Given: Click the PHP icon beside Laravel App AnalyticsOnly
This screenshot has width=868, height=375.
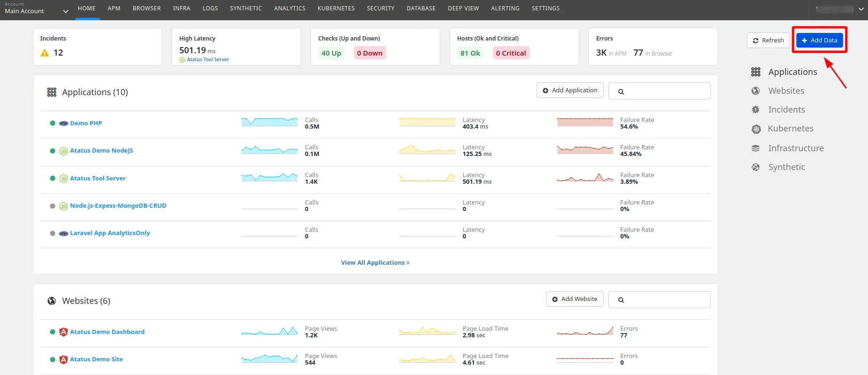Looking at the screenshot, I should point(64,233).
